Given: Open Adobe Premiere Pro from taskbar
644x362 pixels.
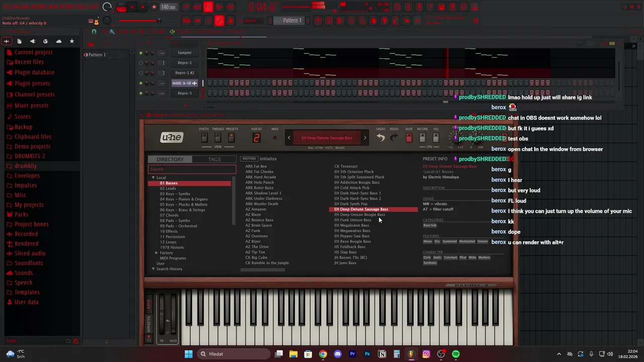Looking at the screenshot, I should point(352,354).
